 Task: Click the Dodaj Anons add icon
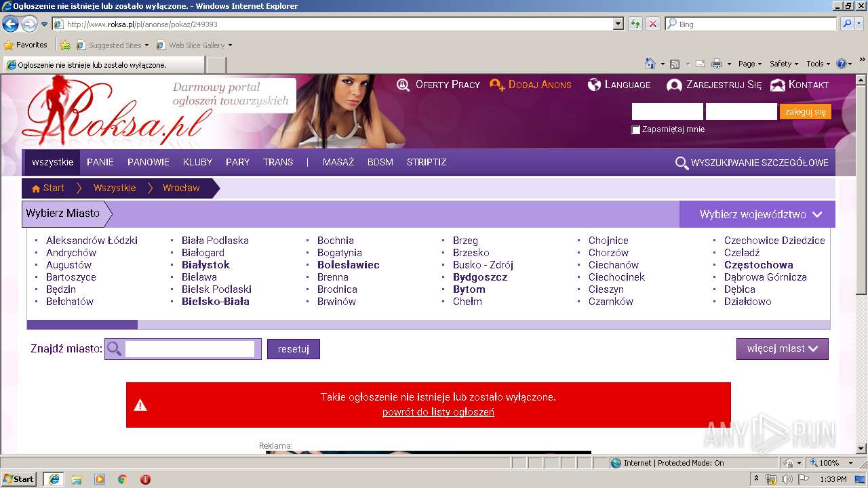tap(497, 85)
